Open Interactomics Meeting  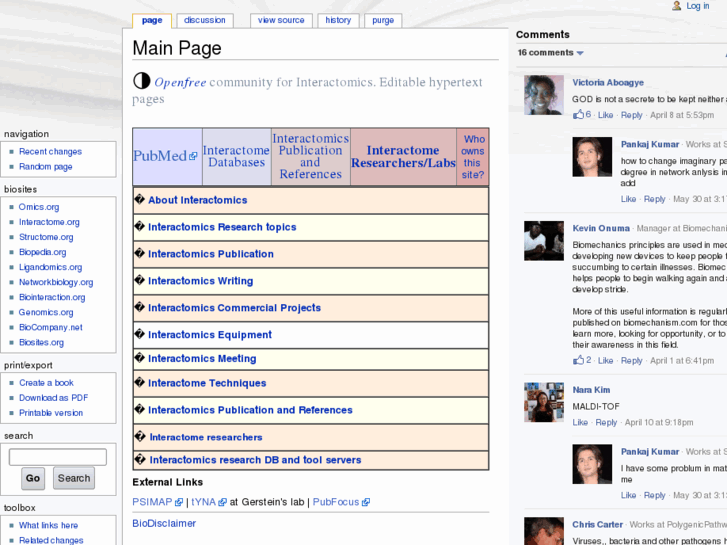coord(202,359)
